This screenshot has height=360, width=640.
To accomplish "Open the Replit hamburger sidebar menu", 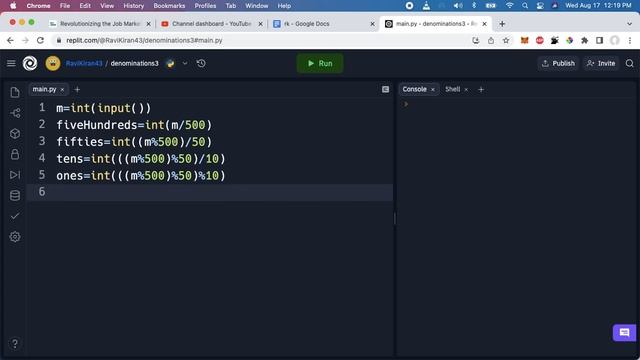I will [11, 63].
